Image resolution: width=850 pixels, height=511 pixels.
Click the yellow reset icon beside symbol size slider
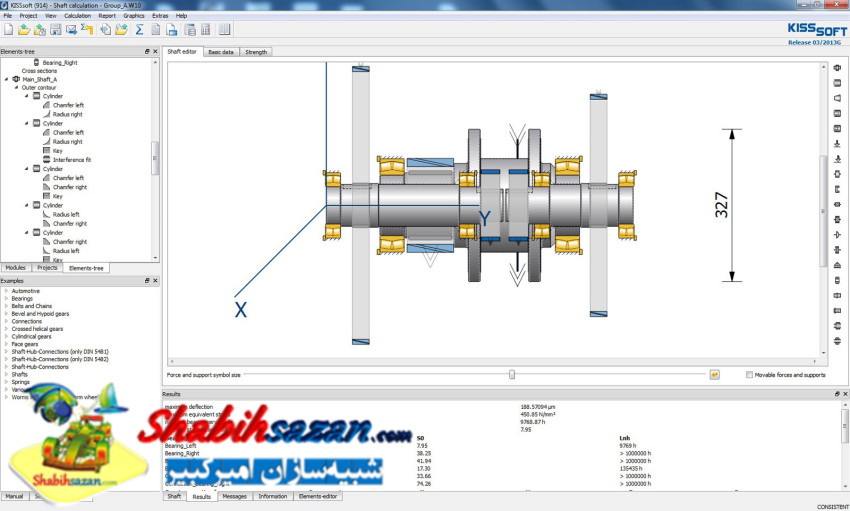tap(715, 375)
